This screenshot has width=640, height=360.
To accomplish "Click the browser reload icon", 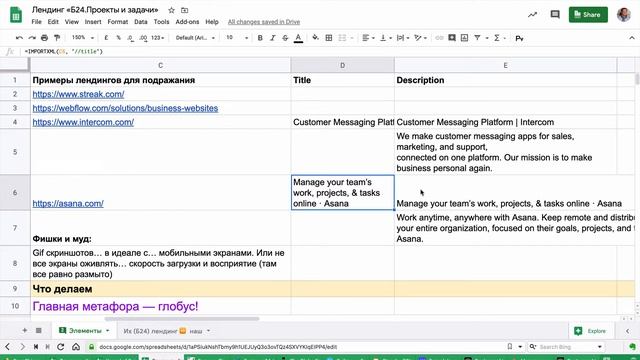I will pyautogui.click(x=60, y=347).
